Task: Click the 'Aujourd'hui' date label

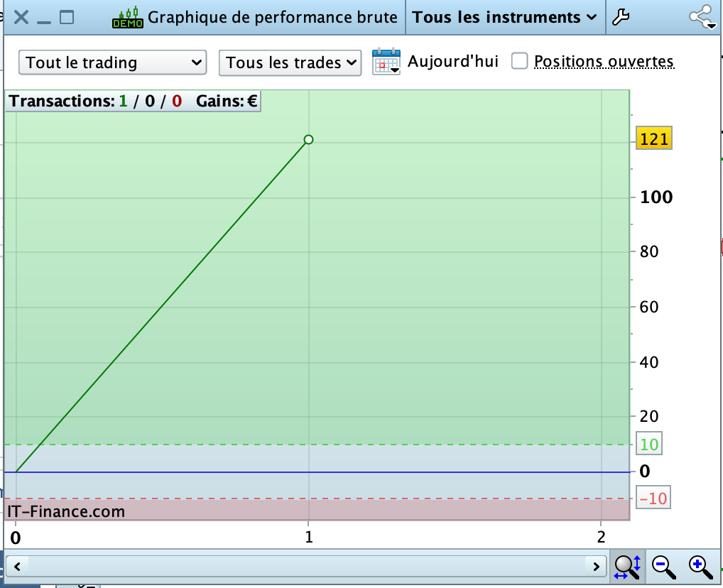Action: coord(453,61)
